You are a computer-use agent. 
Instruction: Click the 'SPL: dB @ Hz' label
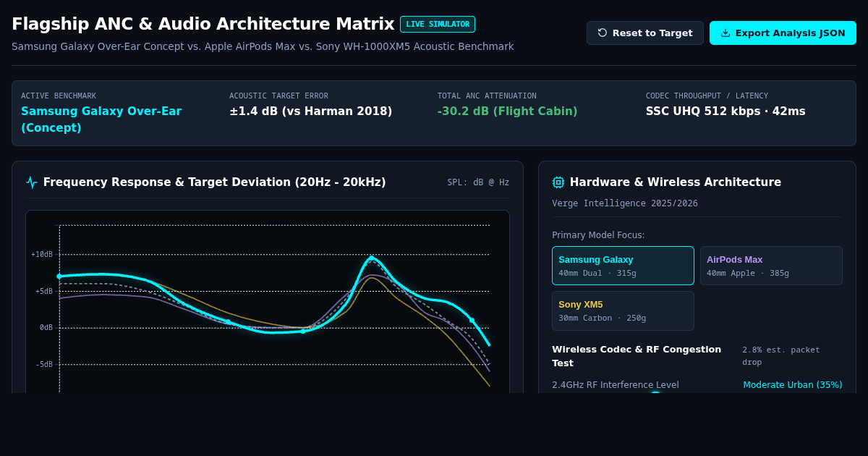pos(478,182)
